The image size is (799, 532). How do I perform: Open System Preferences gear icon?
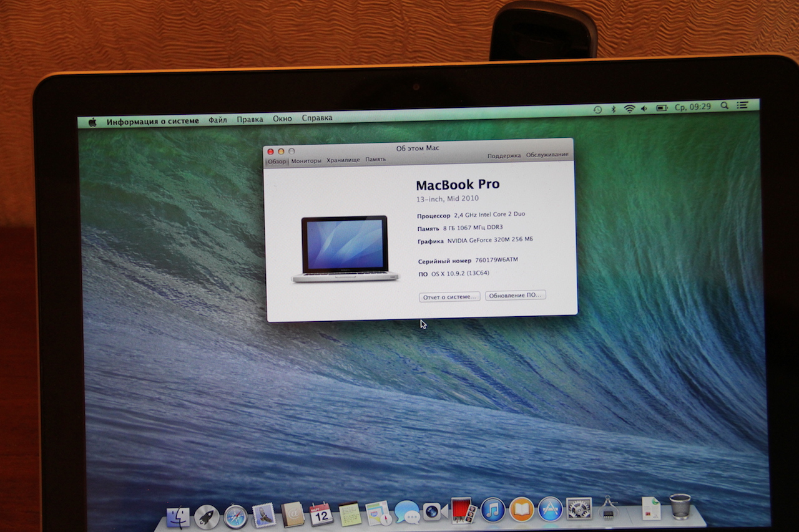(x=578, y=508)
